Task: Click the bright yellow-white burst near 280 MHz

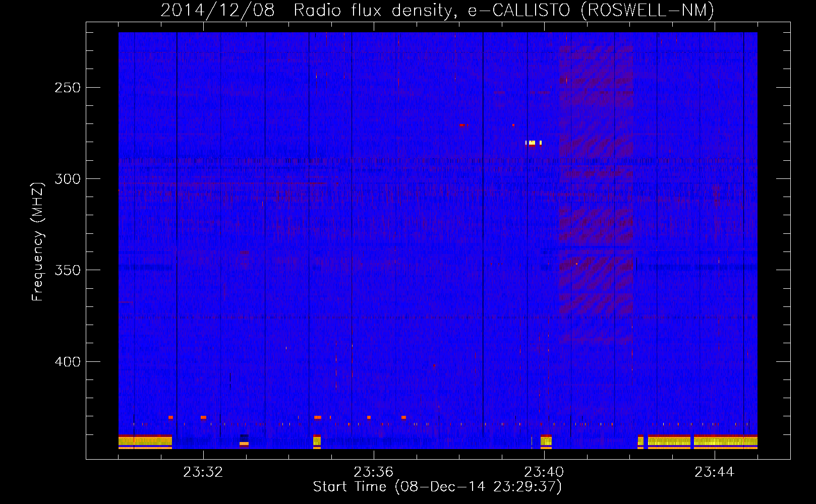Action: coord(533,143)
